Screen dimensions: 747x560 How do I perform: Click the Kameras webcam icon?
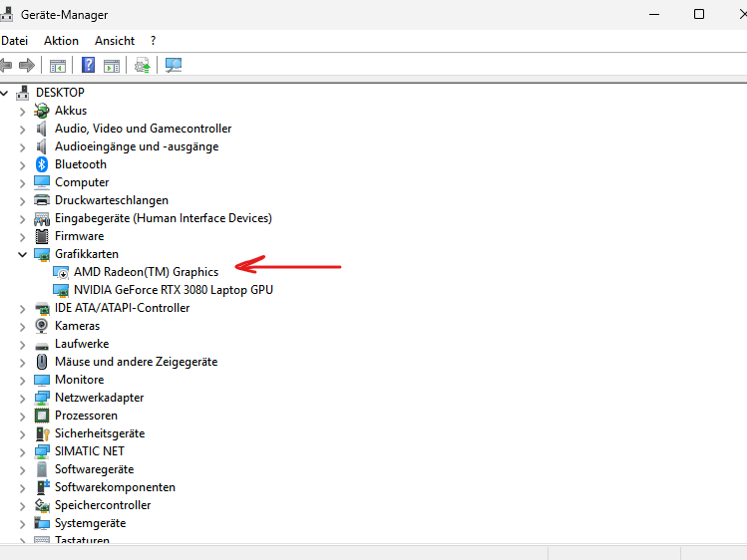coord(42,326)
